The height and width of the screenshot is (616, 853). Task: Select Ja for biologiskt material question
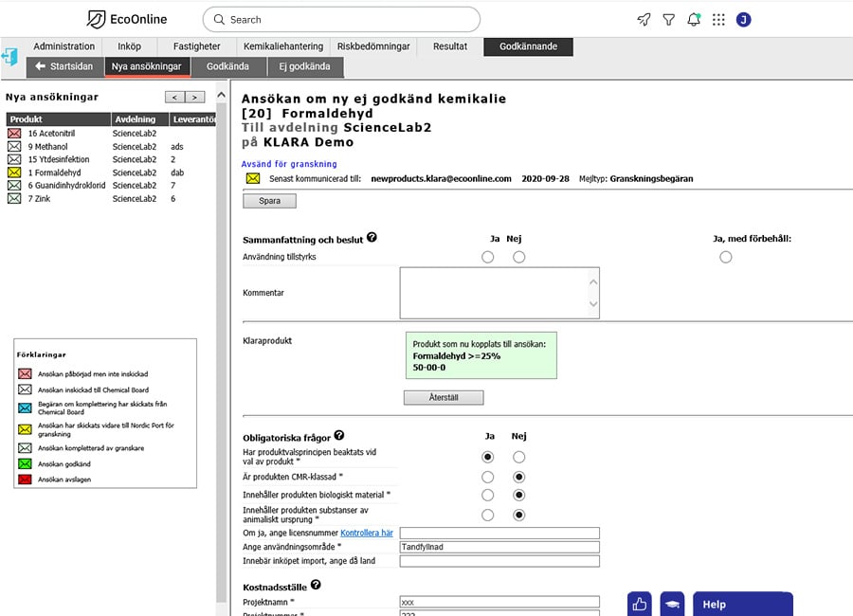coord(487,496)
